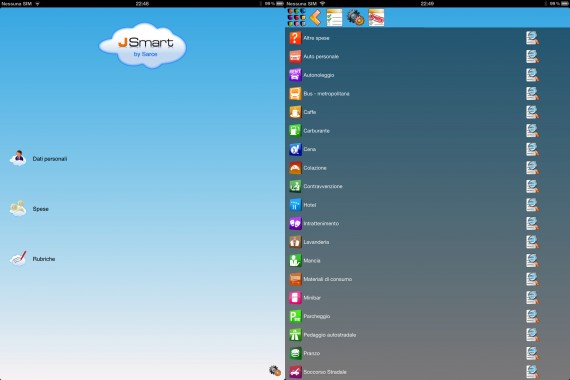Choose the 'Bus - metropolitana' label
570x380 pixels.
pos(326,93)
